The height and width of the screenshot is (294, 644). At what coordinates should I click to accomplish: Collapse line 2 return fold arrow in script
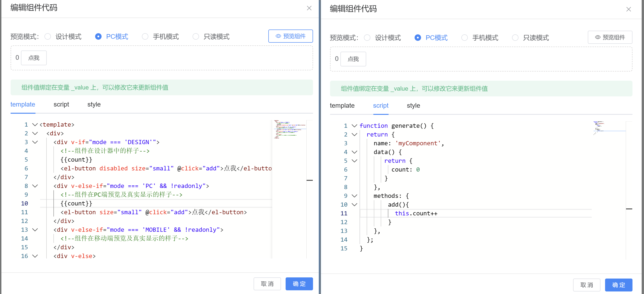[354, 135]
